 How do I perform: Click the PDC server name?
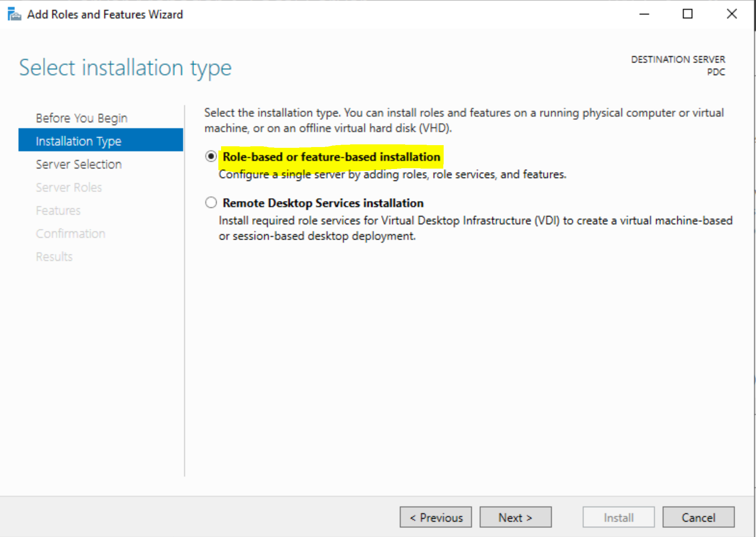tap(716, 72)
